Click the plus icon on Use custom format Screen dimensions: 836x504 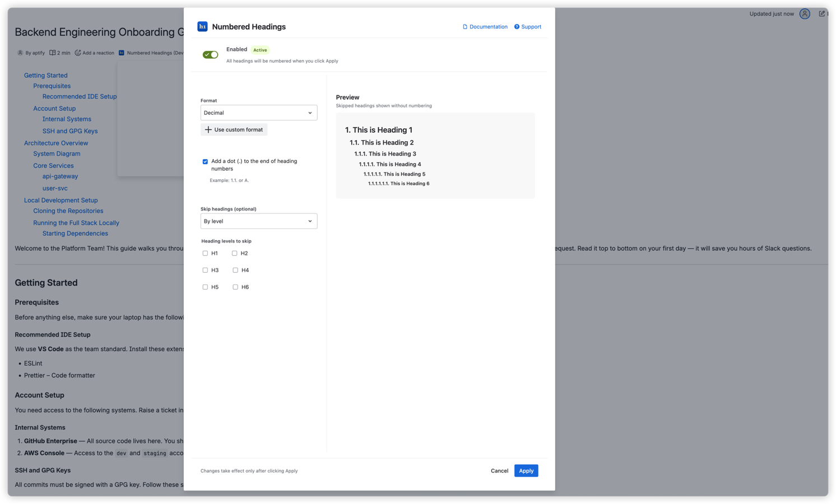point(207,129)
